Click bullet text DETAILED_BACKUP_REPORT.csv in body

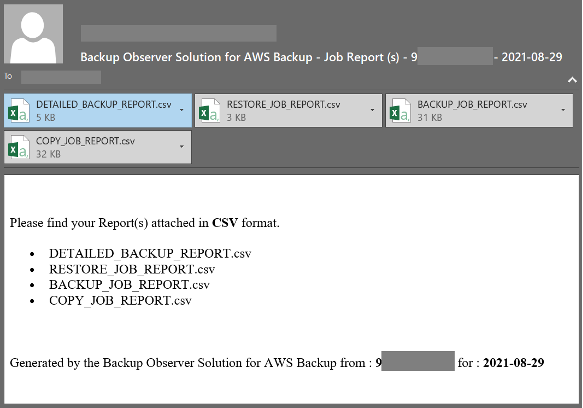[150, 253]
